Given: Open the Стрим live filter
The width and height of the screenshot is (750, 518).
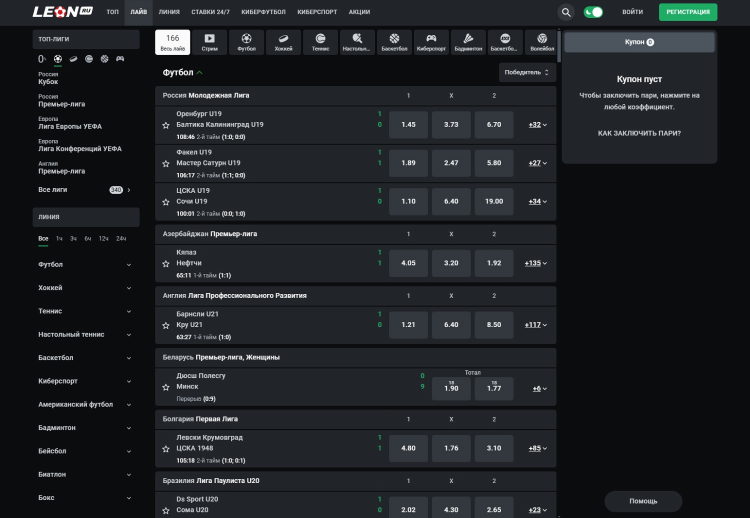Looking at the screenshot, I should click(210, 42).
